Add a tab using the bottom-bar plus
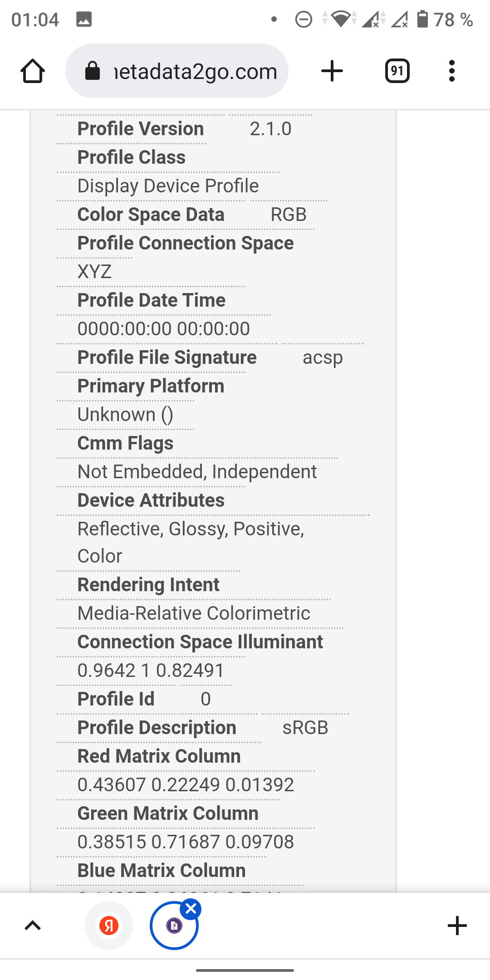 point(457,926)
